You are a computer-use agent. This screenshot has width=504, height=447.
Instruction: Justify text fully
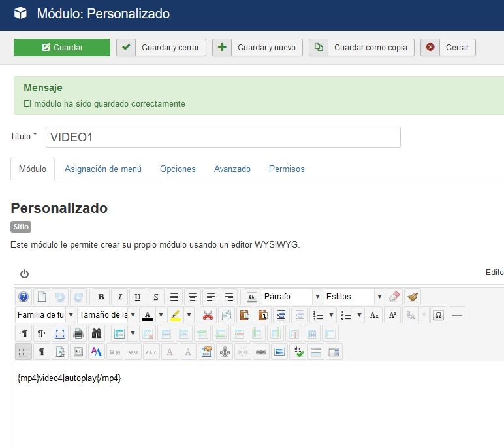tap(174, 297)
